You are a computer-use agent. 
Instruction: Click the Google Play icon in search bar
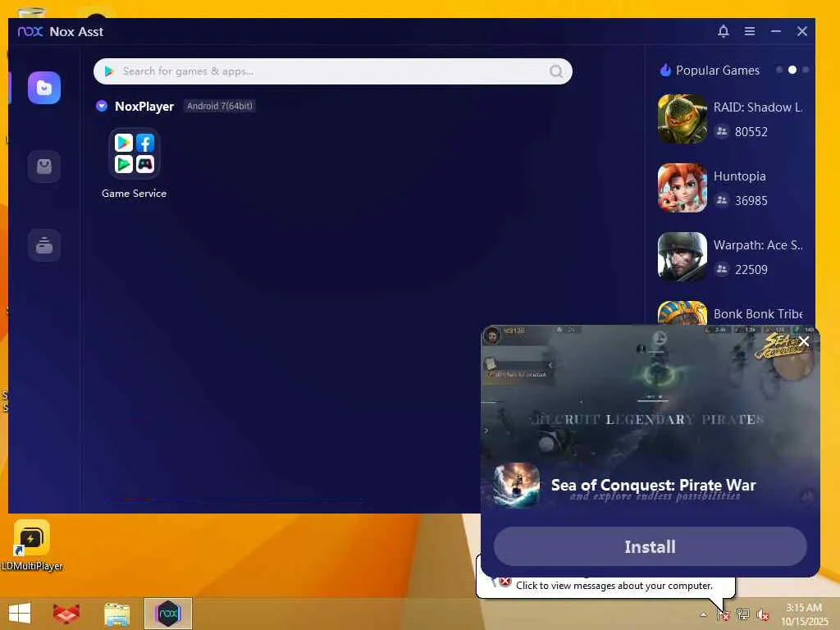(109, 71)
